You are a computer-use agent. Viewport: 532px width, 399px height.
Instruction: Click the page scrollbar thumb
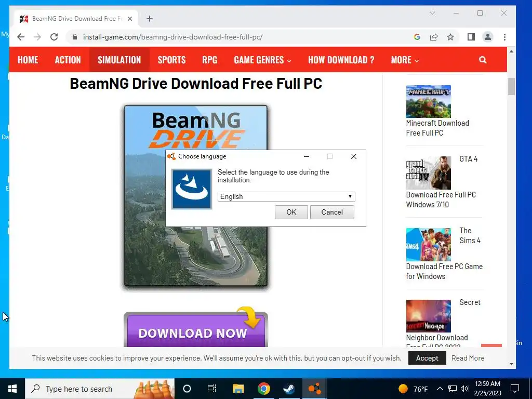(x=511, y=87)
